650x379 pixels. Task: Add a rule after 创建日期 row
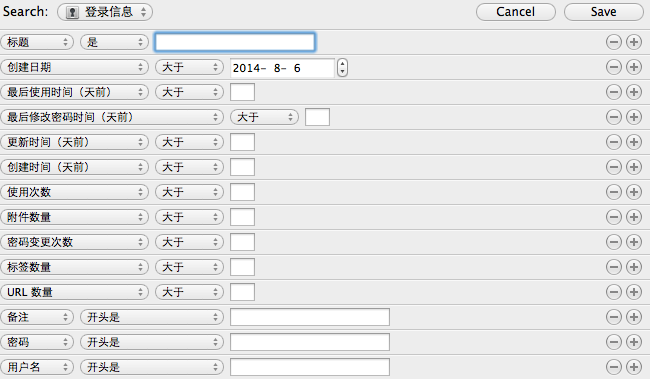click(x=634, y=67)
